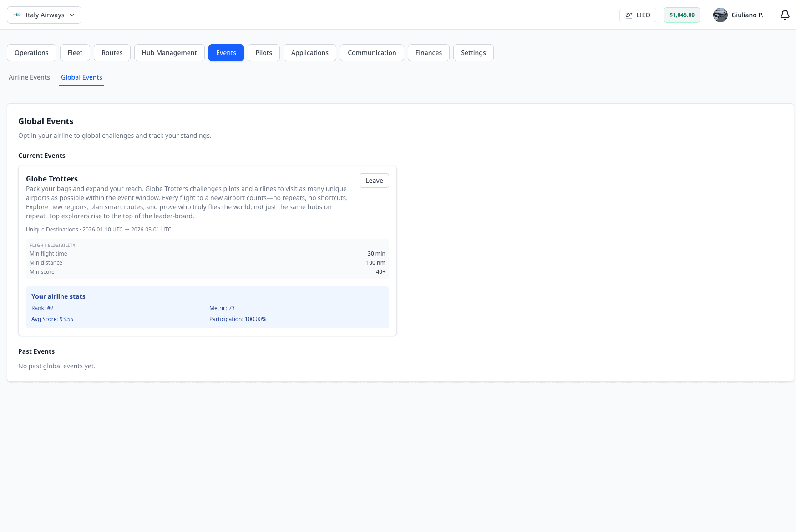Open the Finances section
Image resolution: width=796 pixels, height=532 pixels.
428,52
